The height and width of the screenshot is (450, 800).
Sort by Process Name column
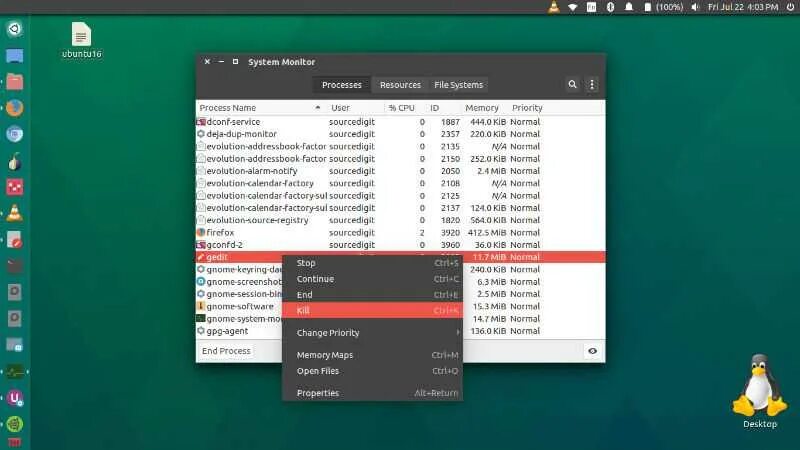pyautogui.click(x=260, y=108)
